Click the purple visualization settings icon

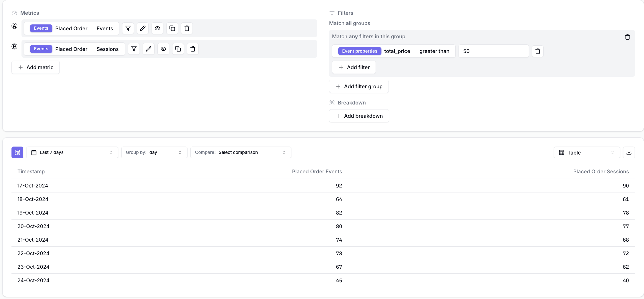tap(17, 152)
